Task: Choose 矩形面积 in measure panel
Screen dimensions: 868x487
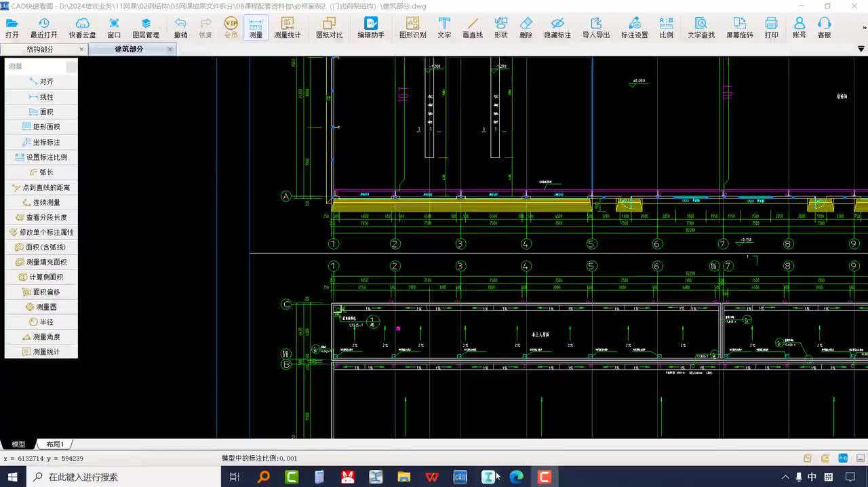Action: coord(41,127)
